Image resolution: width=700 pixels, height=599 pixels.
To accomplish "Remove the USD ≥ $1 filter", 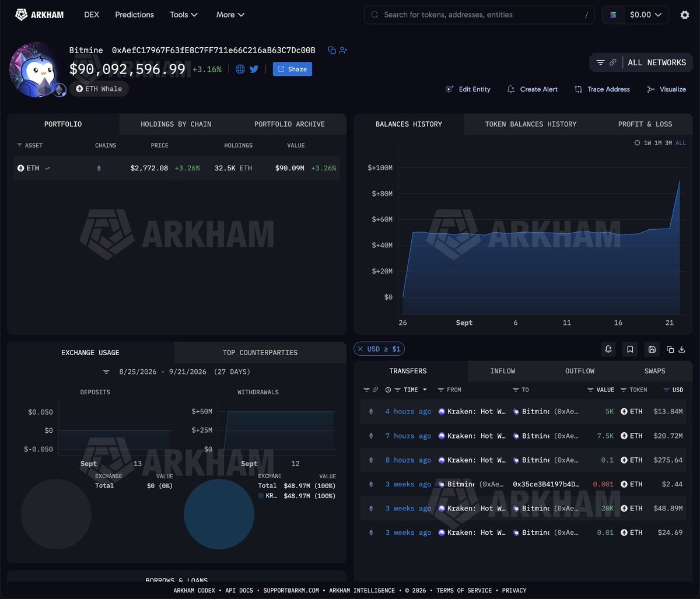I will tap(360, 349).
